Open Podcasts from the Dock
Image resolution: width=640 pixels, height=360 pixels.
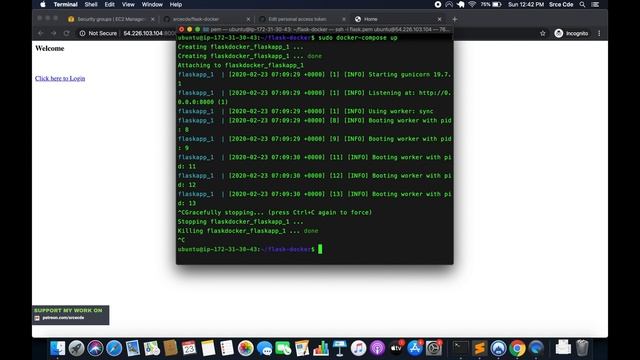(x=377, y=348)
